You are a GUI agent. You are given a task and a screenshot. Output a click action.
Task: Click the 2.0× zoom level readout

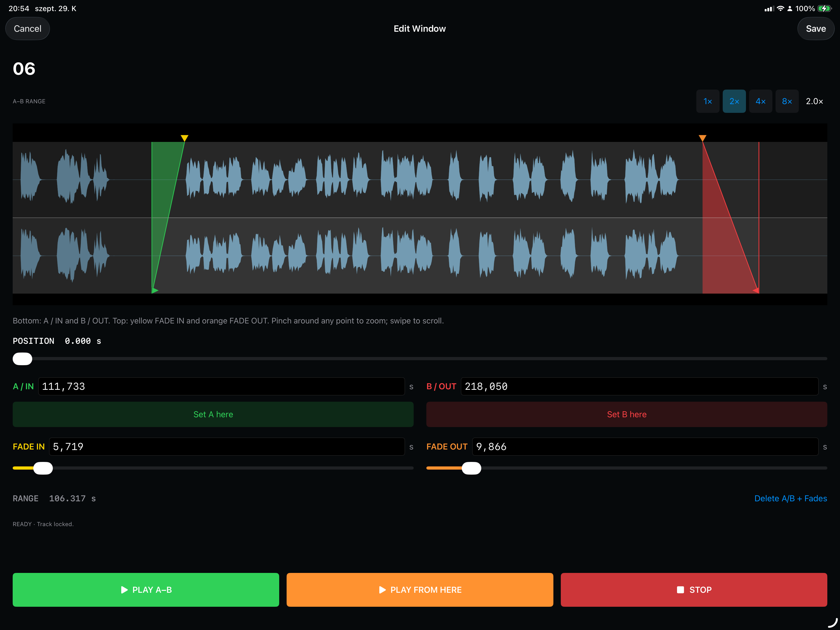(815, 101)
